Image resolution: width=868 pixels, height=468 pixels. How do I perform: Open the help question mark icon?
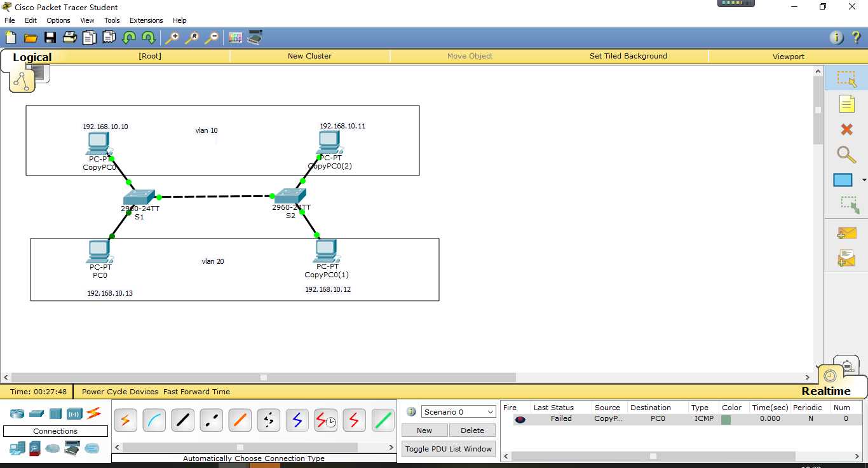coord(856,38)
